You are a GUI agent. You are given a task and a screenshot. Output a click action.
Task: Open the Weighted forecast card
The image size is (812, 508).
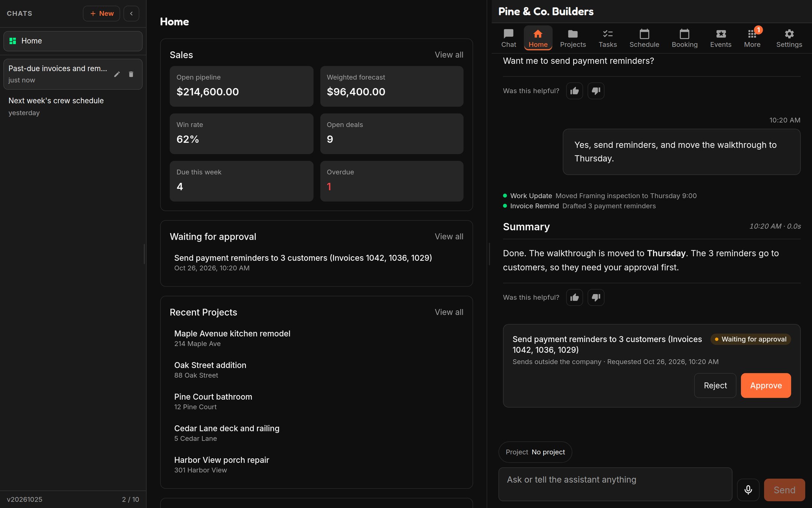click(391, 86)
